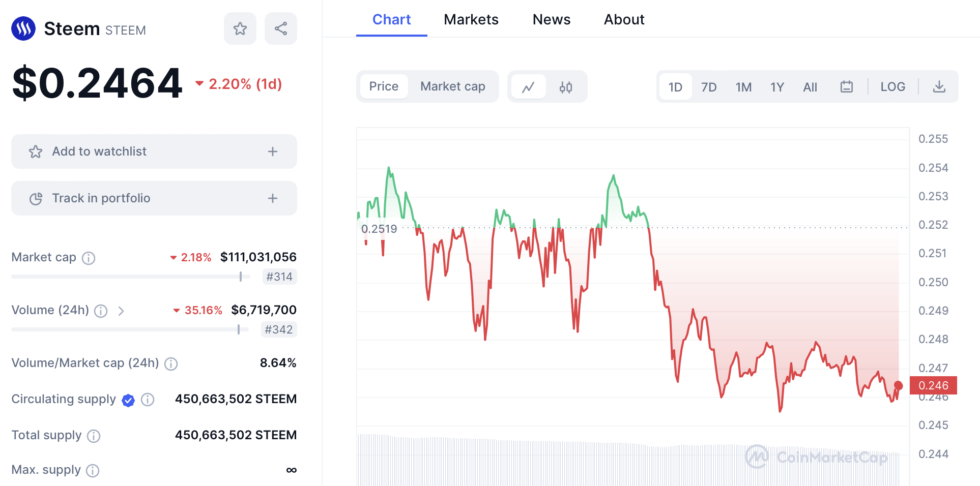980x486 pixels.
Task: Open the Markets tab
Action: (471, 19)
